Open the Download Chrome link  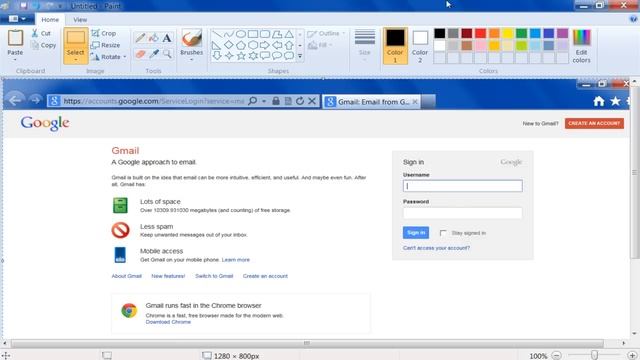[168, 322]
